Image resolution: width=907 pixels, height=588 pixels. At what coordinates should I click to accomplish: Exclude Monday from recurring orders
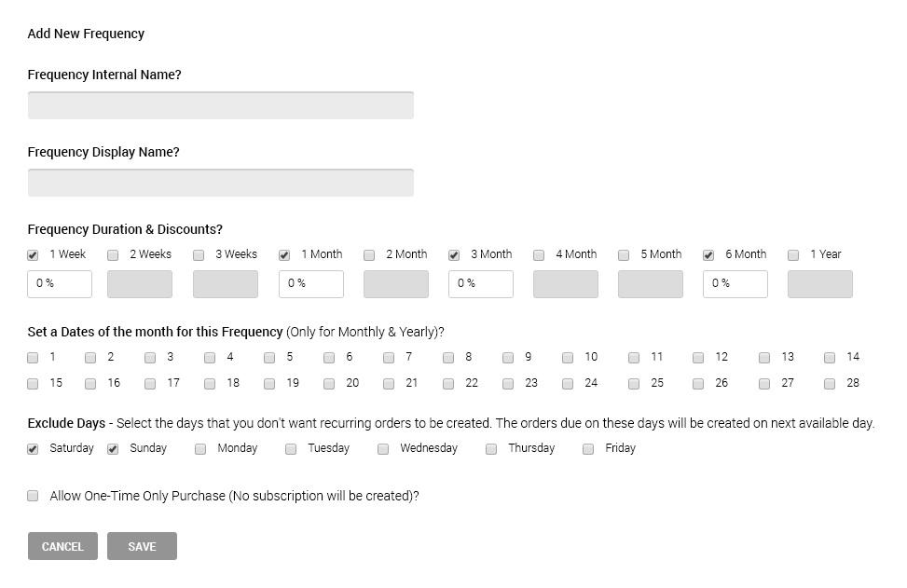[200, 448]
